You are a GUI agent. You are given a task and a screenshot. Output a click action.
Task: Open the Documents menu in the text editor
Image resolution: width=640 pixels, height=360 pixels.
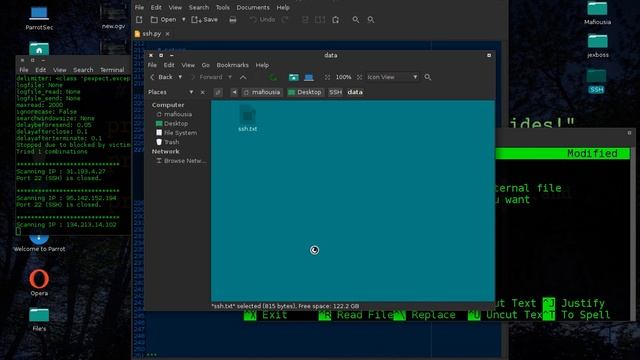point(253,7)
